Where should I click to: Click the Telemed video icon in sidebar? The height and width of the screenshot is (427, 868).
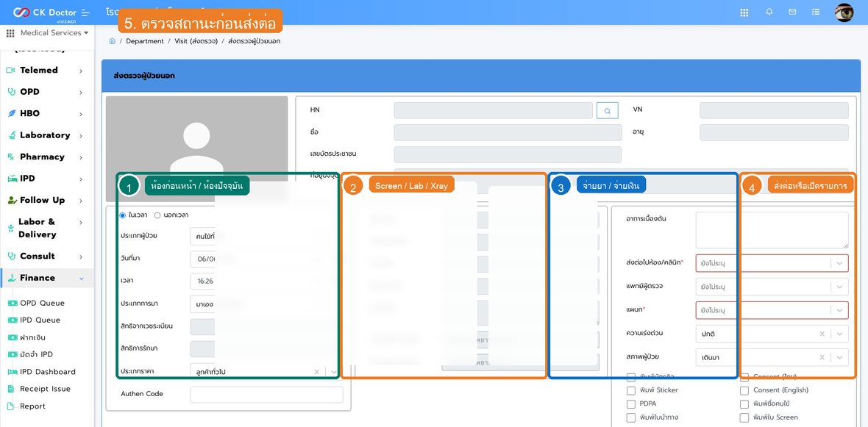[x=10, y=71]
